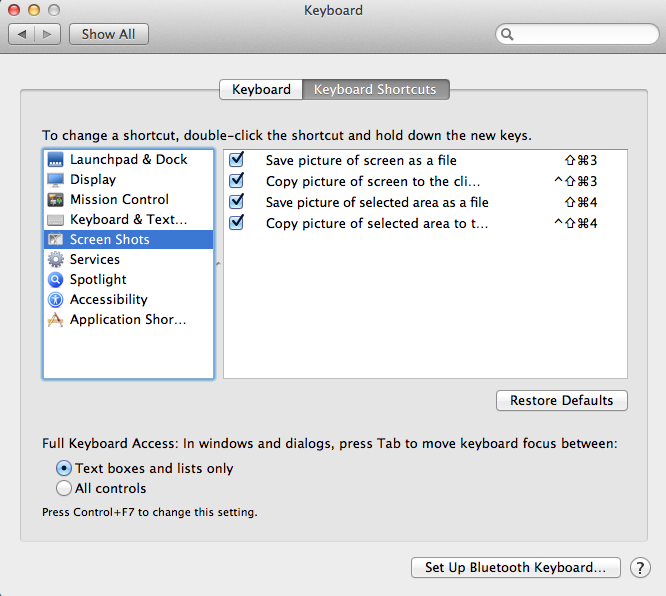Image resolution: width=666 pixels, height=596 pixels.
Task: Select Launchpad & Dock category
Action: pyautogui.click(x=128, y=159)
